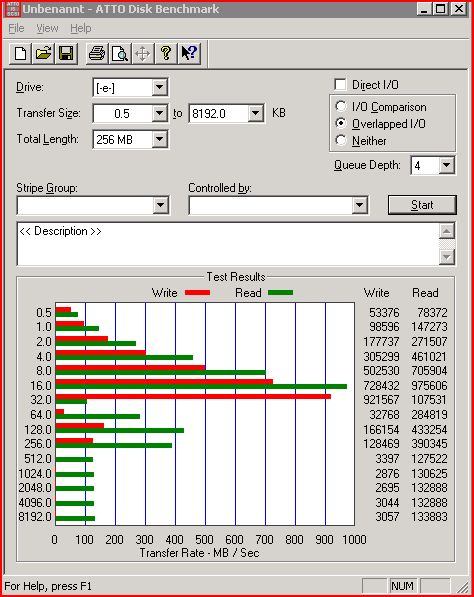This screenshot has width=474, height=597.
Task: Click the read value 284819
Action: [x=429, y=414]
